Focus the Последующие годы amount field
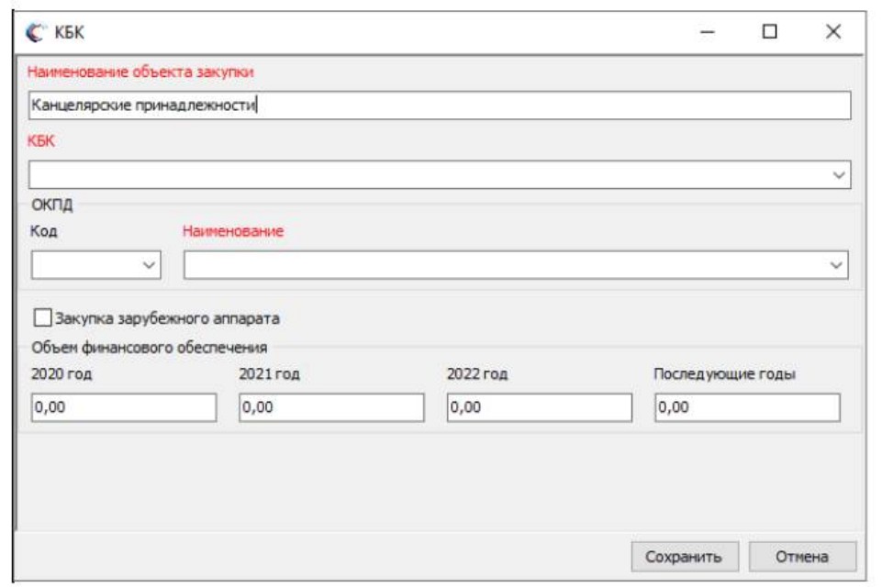Viewport: 882px width, 588px height. coord(747,408)
